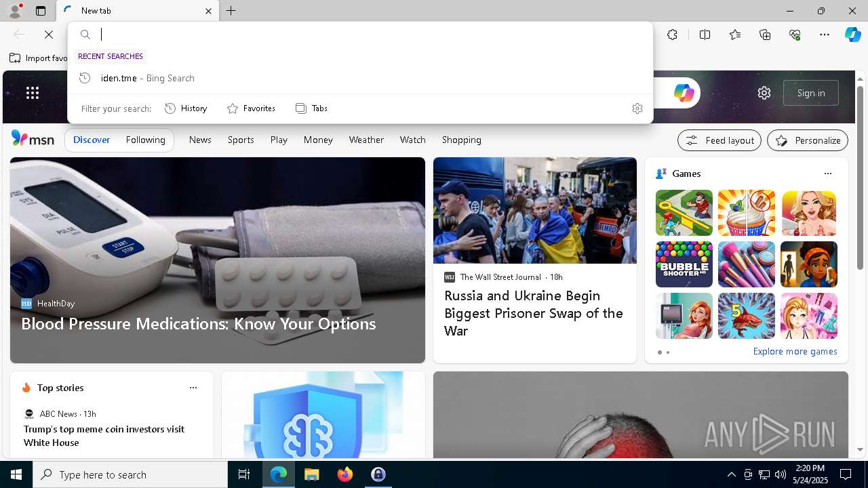Open the Extensions icon in toolbar
Screen dimensions: 868x488
[672, 35]
